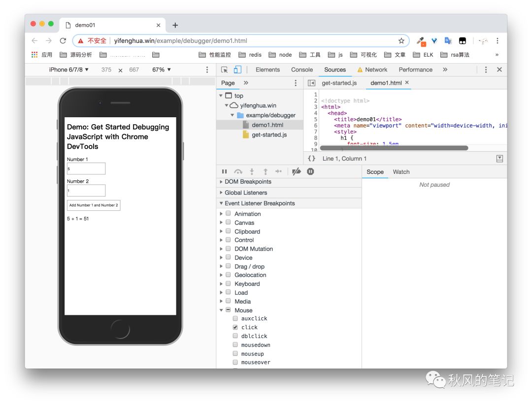Open the node bookmark folder
This screenshot has height=404, width=532.
[280, 55]
